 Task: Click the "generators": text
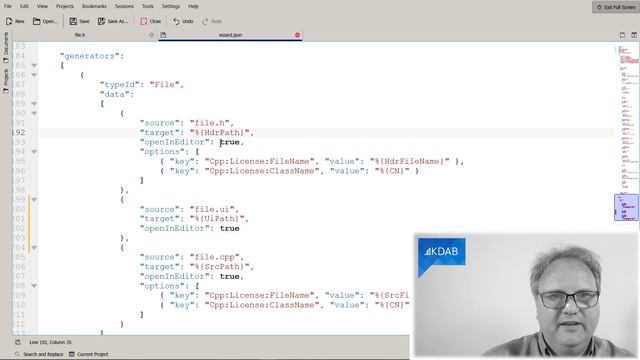tap(91, 56)
